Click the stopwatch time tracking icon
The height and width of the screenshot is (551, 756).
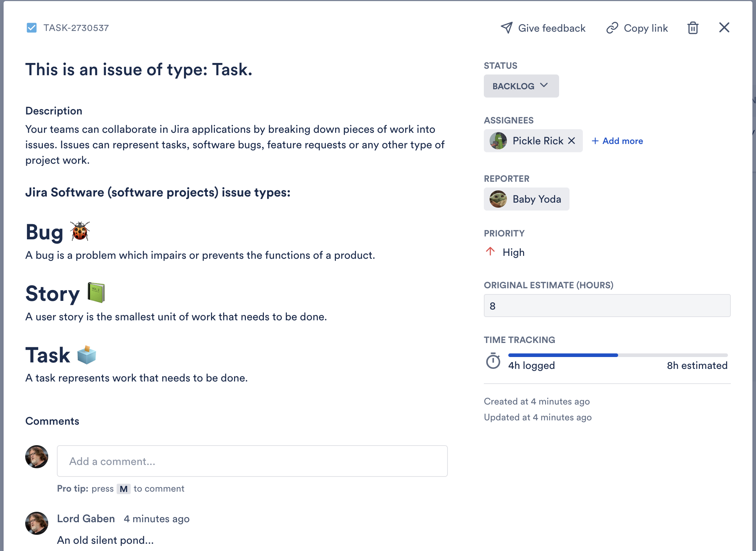493,361
